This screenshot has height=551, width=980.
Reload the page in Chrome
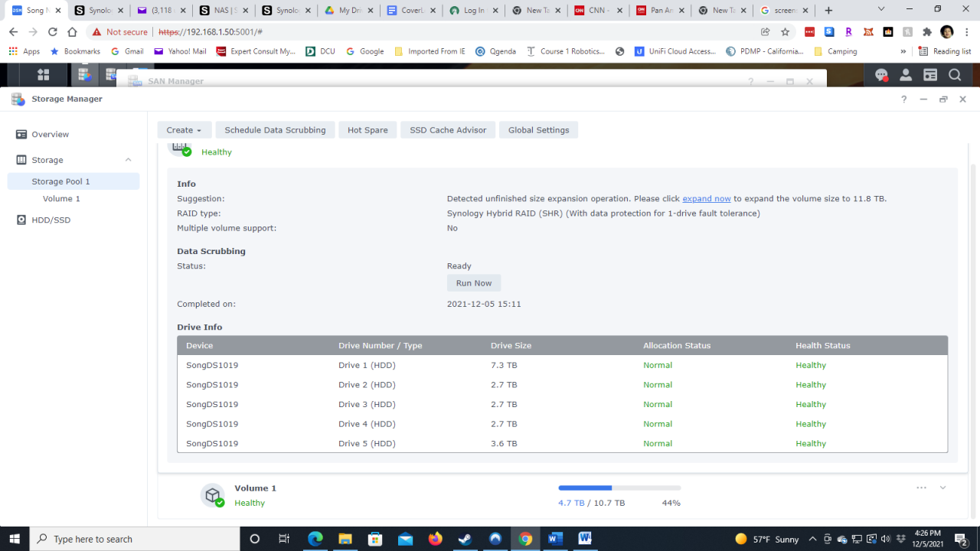tap(52, 32)
